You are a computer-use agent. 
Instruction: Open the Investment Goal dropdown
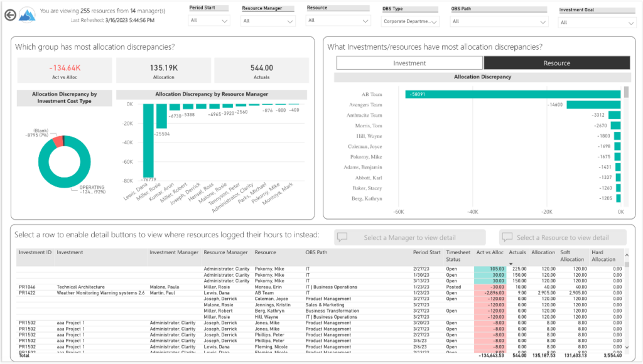[x=597, y=19]
